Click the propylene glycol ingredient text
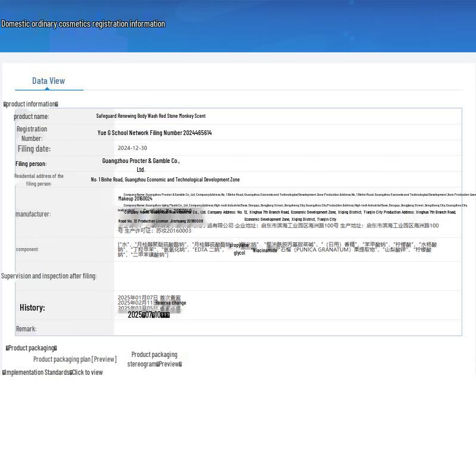 (240, 249)
